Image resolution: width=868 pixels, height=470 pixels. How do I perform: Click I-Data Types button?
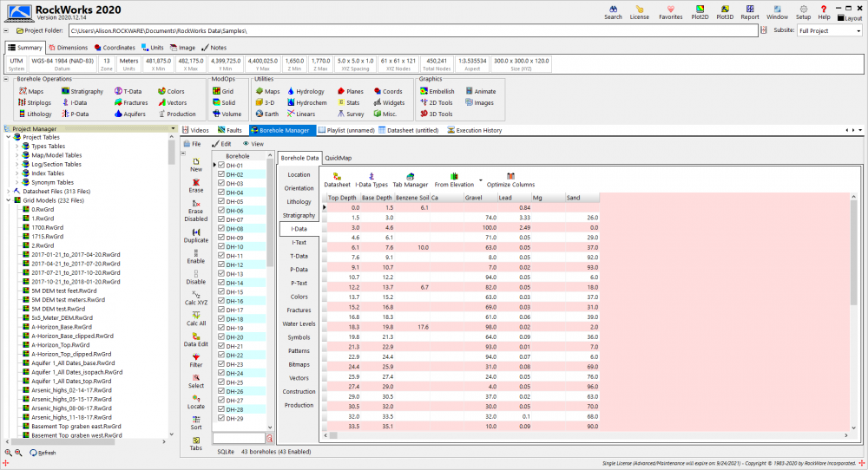click(372, 180)
